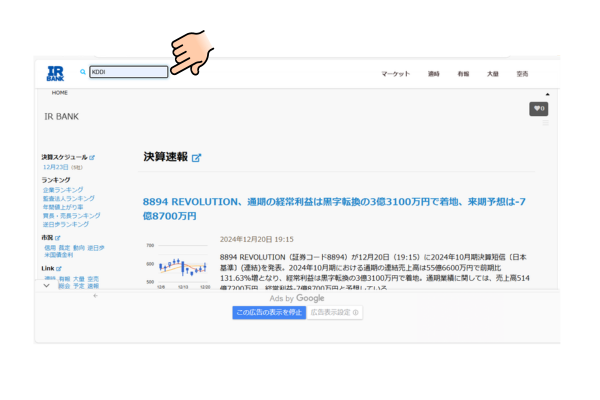Viewport: 600px width, 400px height.
Task: Open external link icon beside 決算速報 heading
Action: [196, 158]
